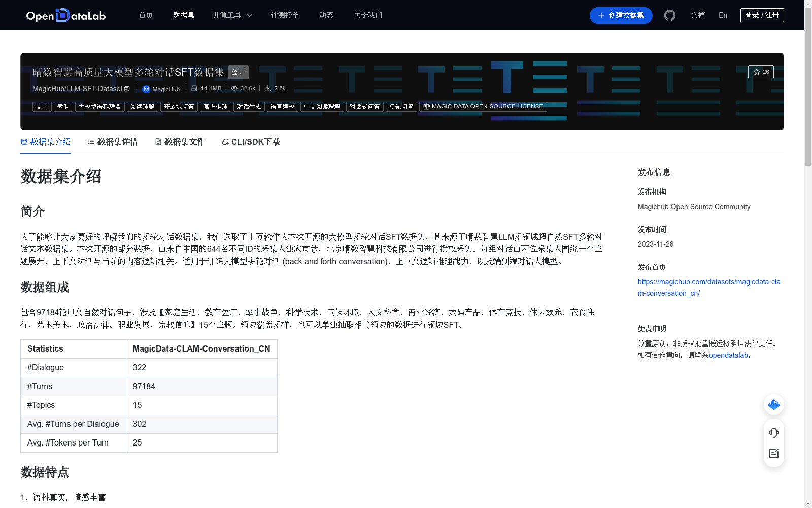This screenshot has width=812, height=508.
Task: Click the 数据特点 section heading
Action: pos(45,472)
